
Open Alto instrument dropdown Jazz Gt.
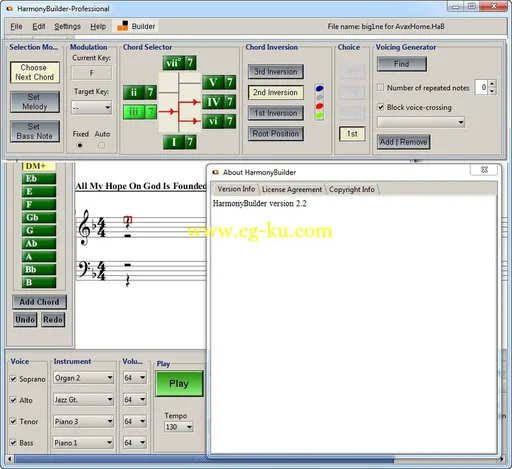83,400
